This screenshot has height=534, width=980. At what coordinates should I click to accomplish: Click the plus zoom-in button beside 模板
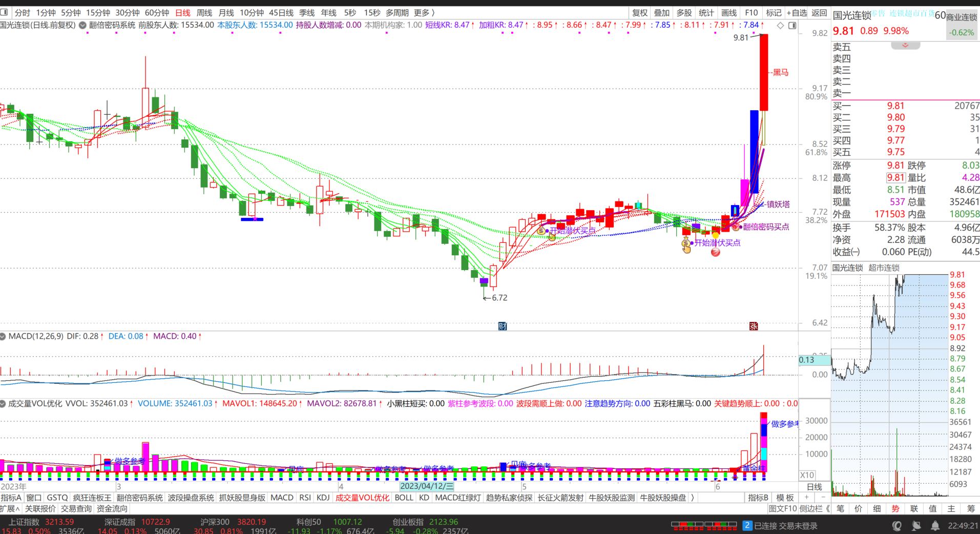(806, 498)
